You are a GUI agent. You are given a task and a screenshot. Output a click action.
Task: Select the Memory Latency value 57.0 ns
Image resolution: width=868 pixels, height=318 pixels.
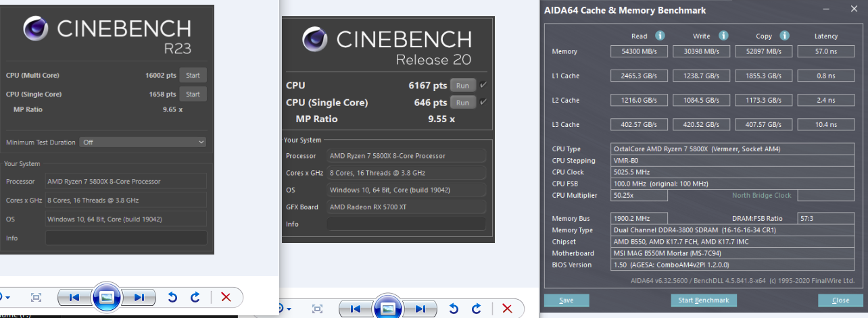coord(826,51)
